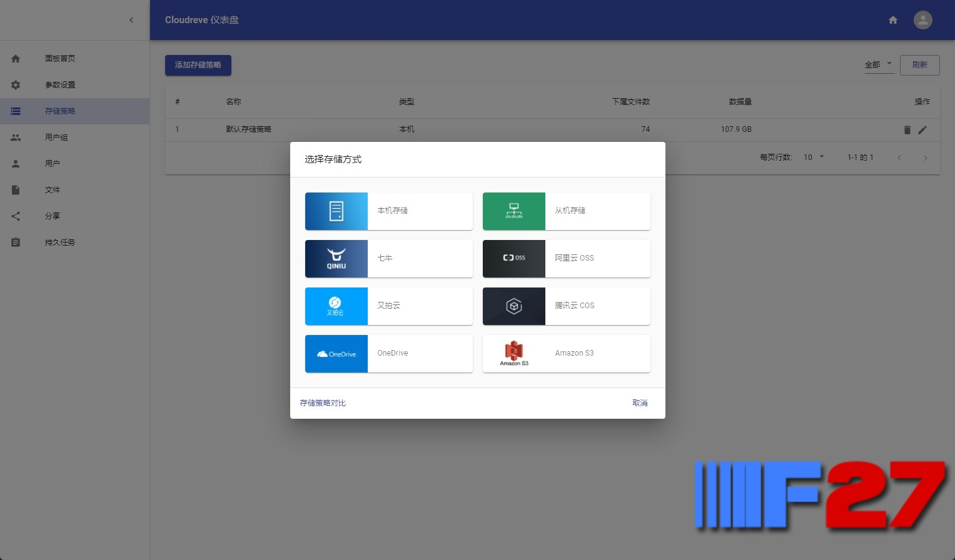Click the 本机 type cell
This screenshot has height=560, width=955.
(x=407, y=129)
